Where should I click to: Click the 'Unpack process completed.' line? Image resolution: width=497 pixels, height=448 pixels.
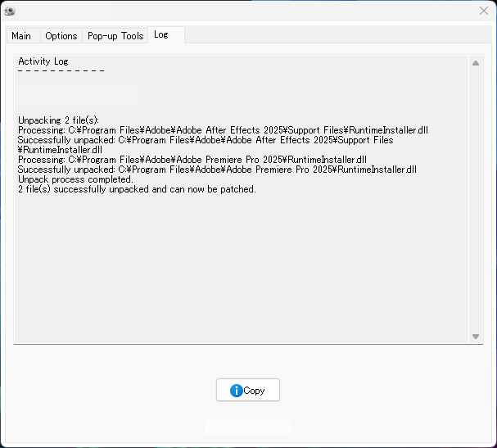click(75, 179)
